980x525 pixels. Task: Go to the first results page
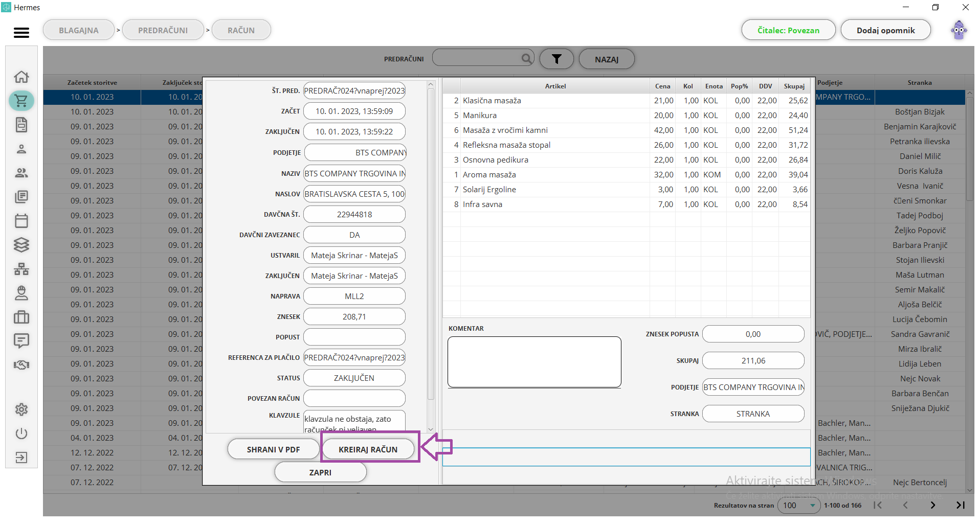pyautogui.click(x=878, y=505)
